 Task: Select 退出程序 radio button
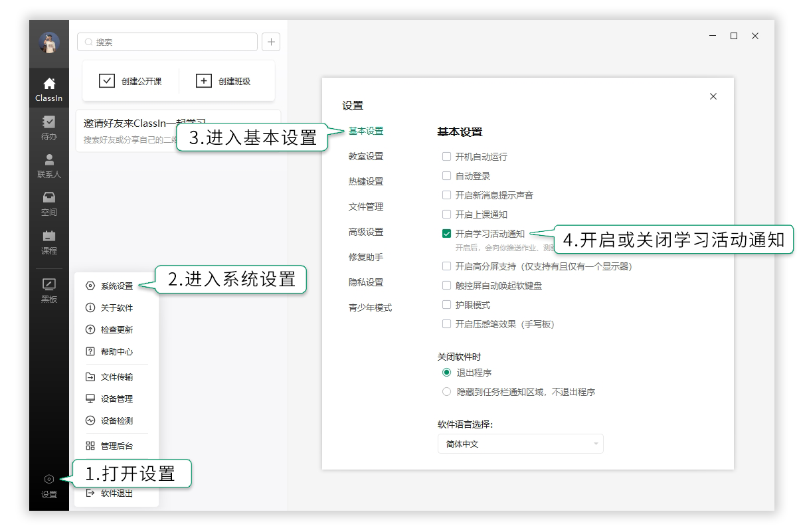click(446, 373)
